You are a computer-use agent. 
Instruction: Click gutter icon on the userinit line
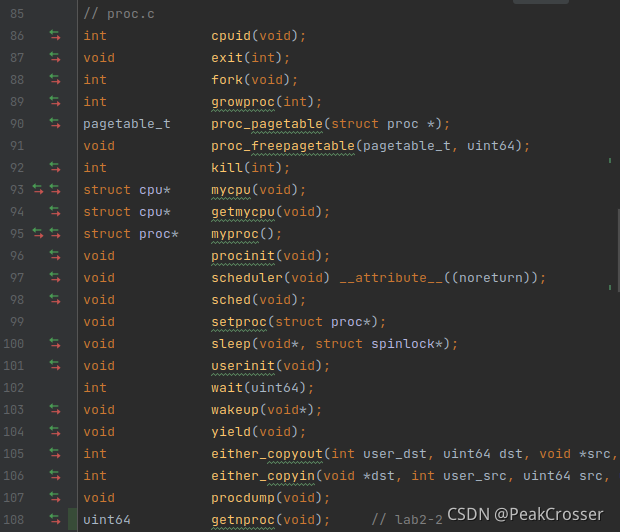pyautogui.click(x=55, y=365)
